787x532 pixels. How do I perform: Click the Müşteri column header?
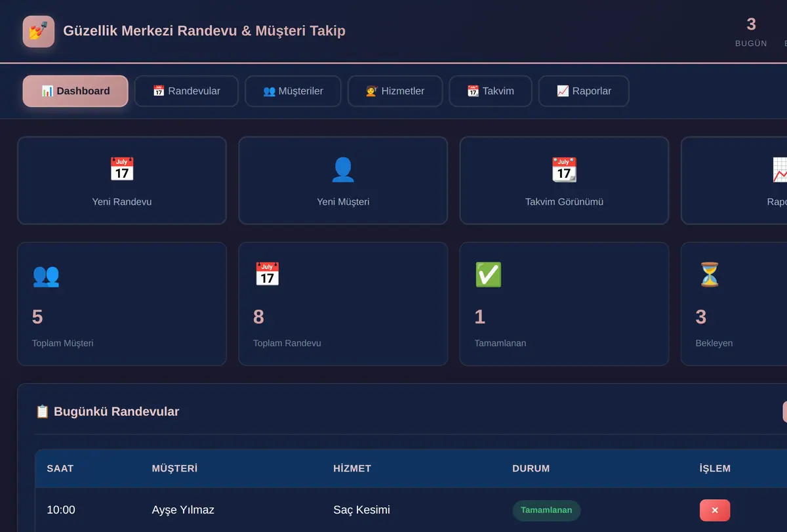(174, 468)
